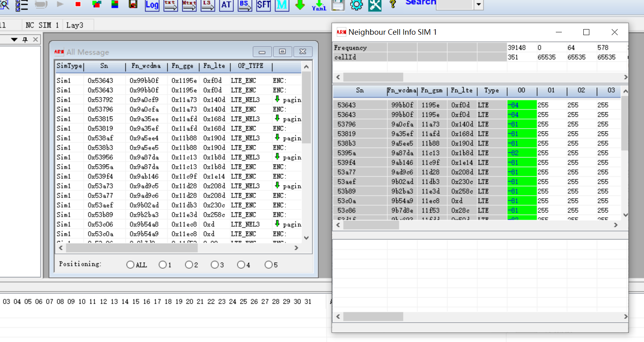Select message row with Sn 0x539f4
Image resolution: width=644 pixels, height=342 pixels.
[x=178, y=176]
